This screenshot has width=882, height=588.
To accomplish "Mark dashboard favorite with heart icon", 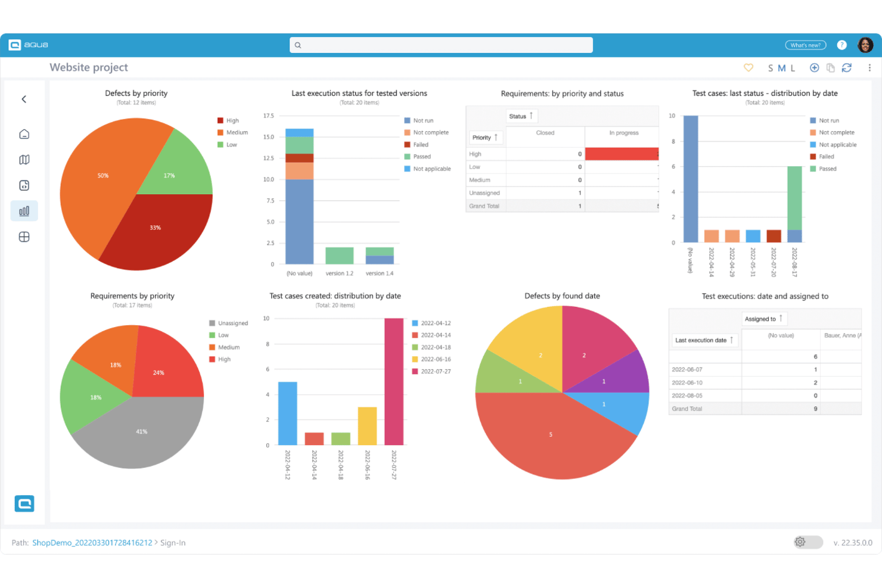I will [x=749, y=68].
